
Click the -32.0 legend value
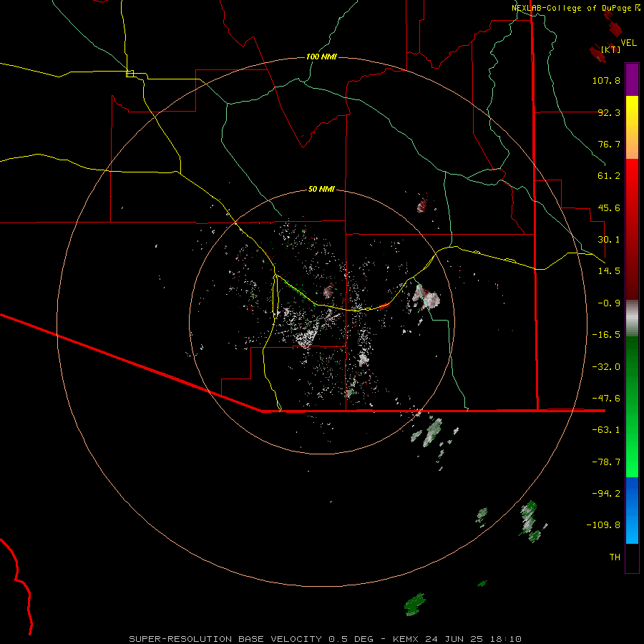tap(606, 367)
